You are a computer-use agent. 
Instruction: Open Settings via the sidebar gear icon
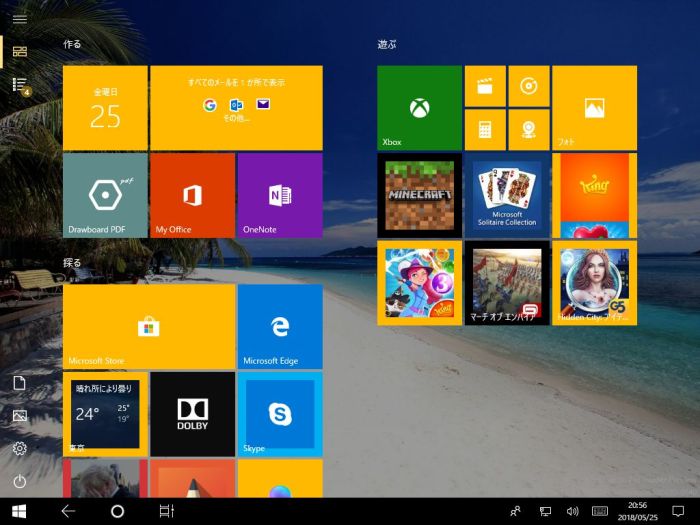(x=20, y=448)
